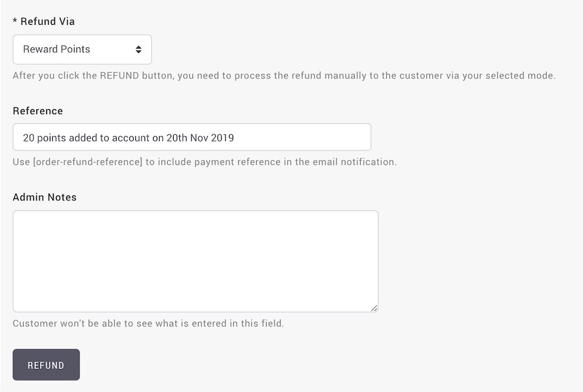The width and height of the screenshot is (583, 392).
Task: Focus the Reference input field
Action: pos(192,137)
